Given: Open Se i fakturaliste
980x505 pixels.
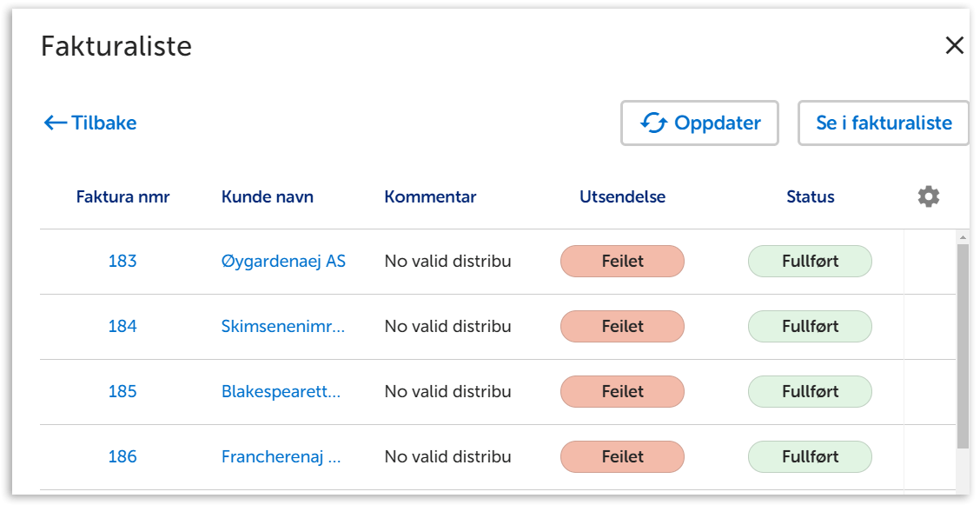Looking at the screenshot, I should coord(884,123).
